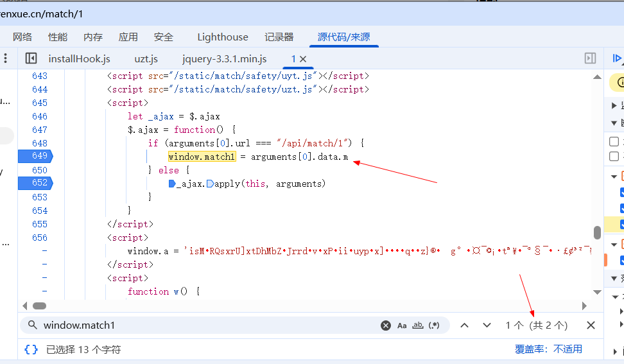Click the horizontal scroll left arrow
Viewport: 624px width, 364px height.
25,306
